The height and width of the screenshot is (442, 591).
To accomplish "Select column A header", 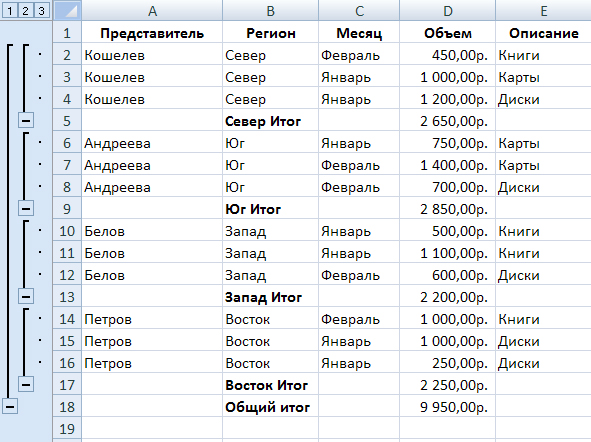I will [x=152, y=11].
